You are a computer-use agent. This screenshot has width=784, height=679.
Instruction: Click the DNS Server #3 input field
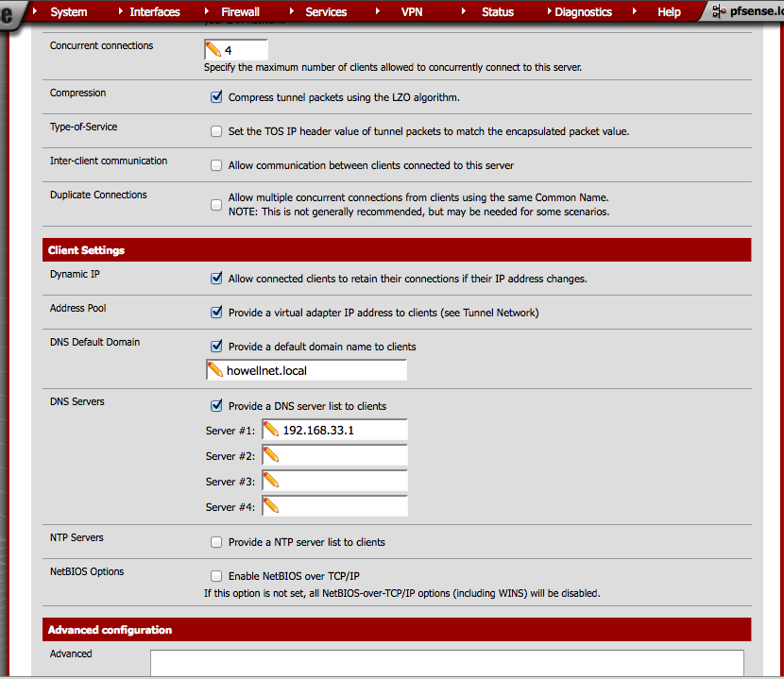[x=334, y=481]
